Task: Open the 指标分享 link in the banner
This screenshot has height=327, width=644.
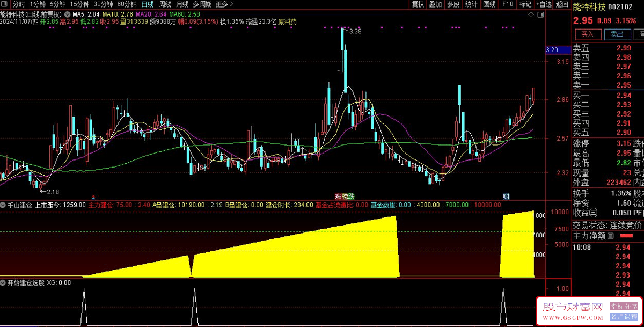Action: click(x=624, y=307)
